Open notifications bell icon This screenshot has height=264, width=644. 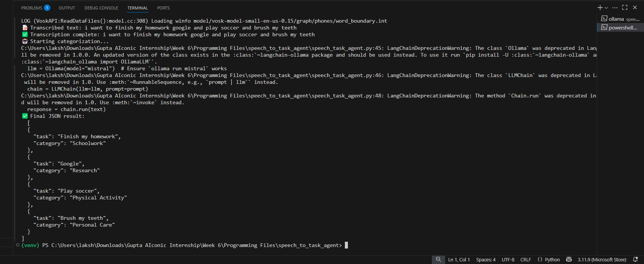[x=636, y=259]
